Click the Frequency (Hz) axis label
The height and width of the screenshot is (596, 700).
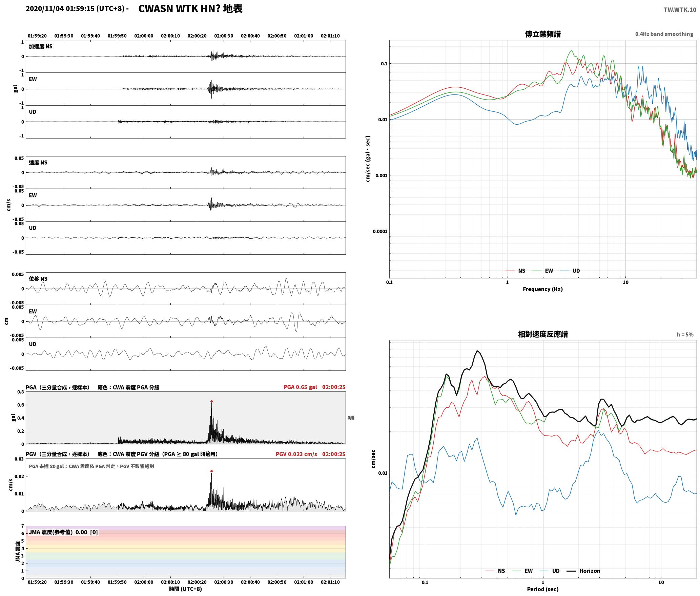pyautogui.click(x=542, y=289)
